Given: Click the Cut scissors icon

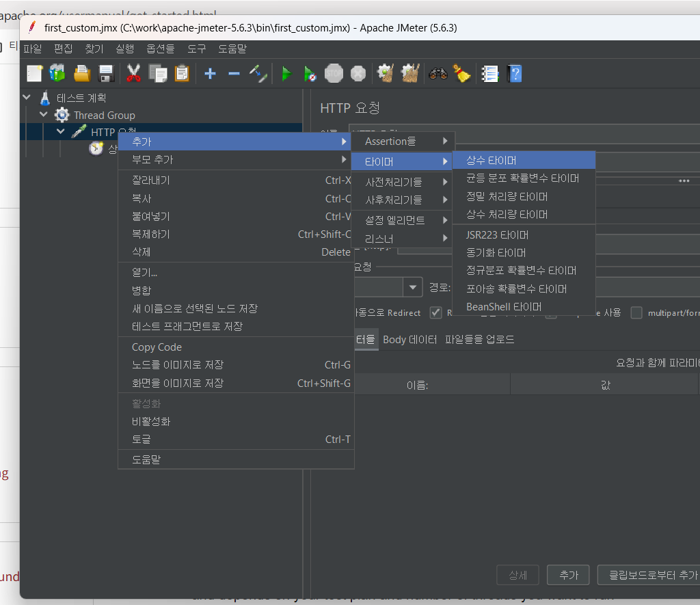Looking at the screenshot, I should coord(133,73).
